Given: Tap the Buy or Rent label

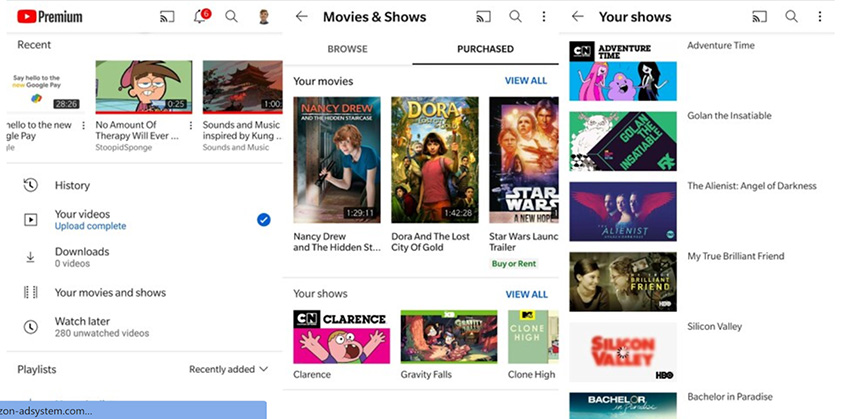Looking at the screenshot, I should [x=514, y=264].
